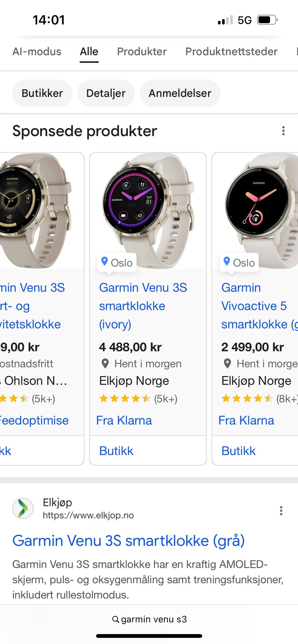Open the sponsored products three-dot menu

click(283, 131)
